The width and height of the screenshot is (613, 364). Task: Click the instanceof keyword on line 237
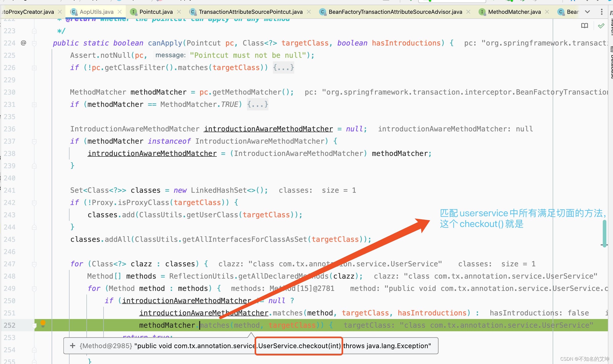[x=169, y=141]
